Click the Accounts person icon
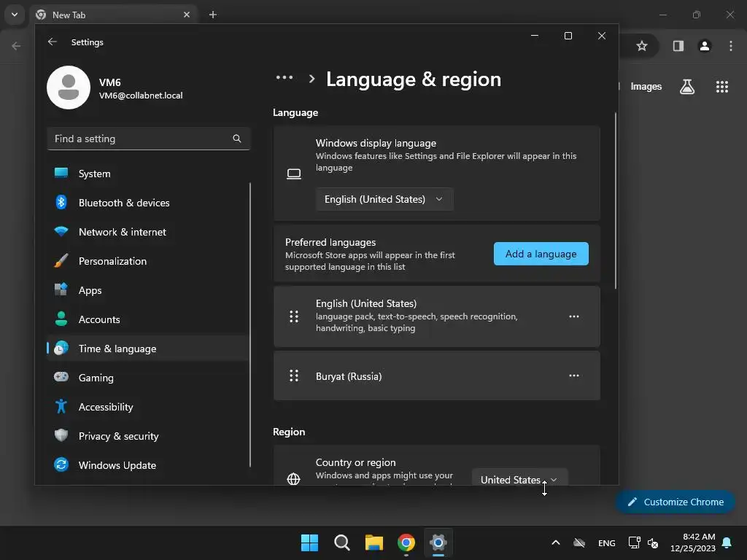 coord(61,319)
